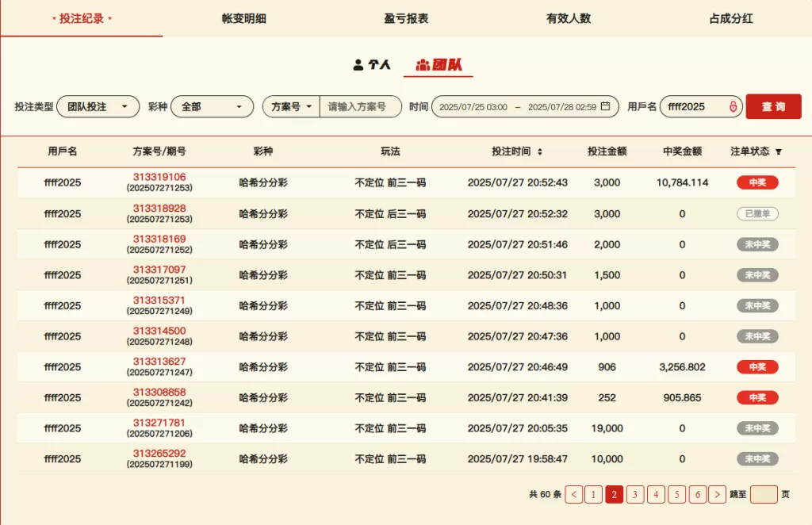Image resolution: width=812 pixels, height=525 pixels.
Task: Open plan number 313317097
Action: click(159, 269)
